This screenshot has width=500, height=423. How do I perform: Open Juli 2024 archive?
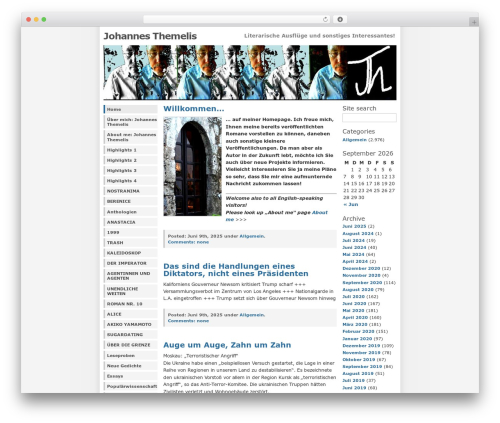(x=354, y=241)
